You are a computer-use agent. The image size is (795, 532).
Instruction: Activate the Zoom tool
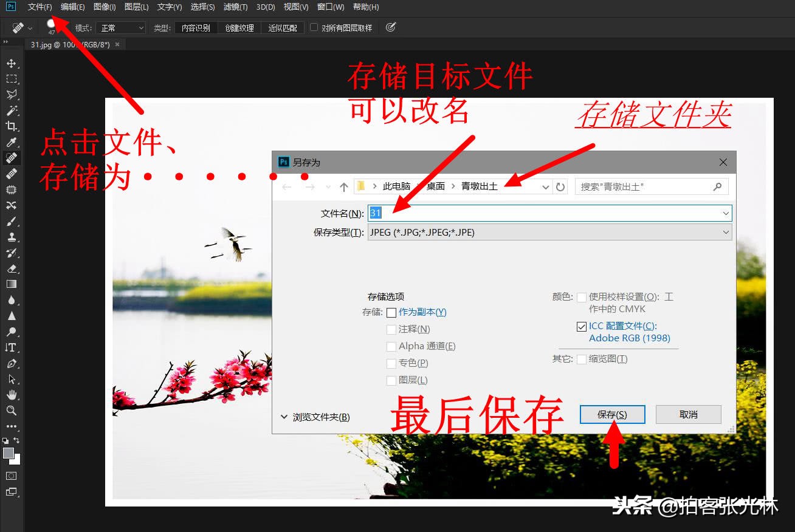tap(12, 411)
